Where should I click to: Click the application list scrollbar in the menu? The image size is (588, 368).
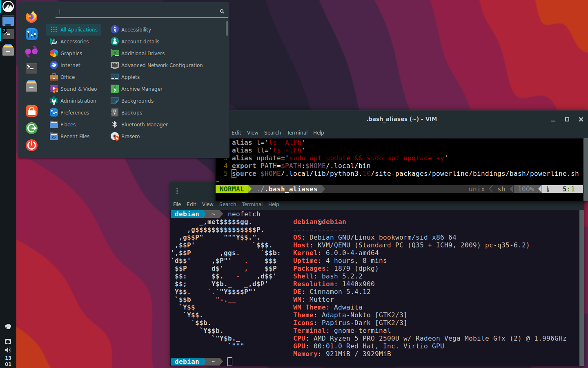(x=227, y=29)
